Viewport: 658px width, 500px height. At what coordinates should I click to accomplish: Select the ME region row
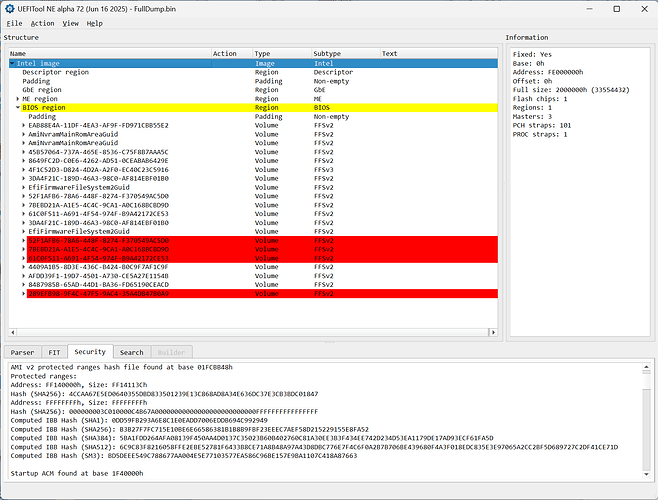coord(253,99)
